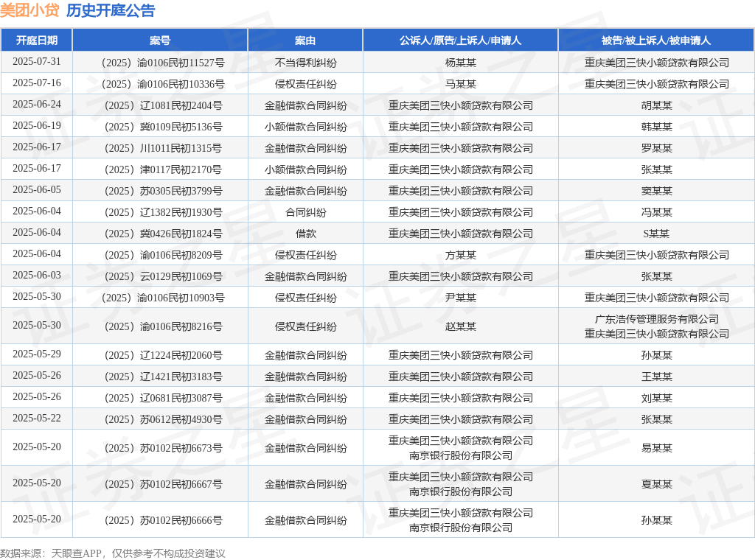Click case number 苏0102民初6673号
Viewport: 755px width, 560px height.
pos(163,449)
